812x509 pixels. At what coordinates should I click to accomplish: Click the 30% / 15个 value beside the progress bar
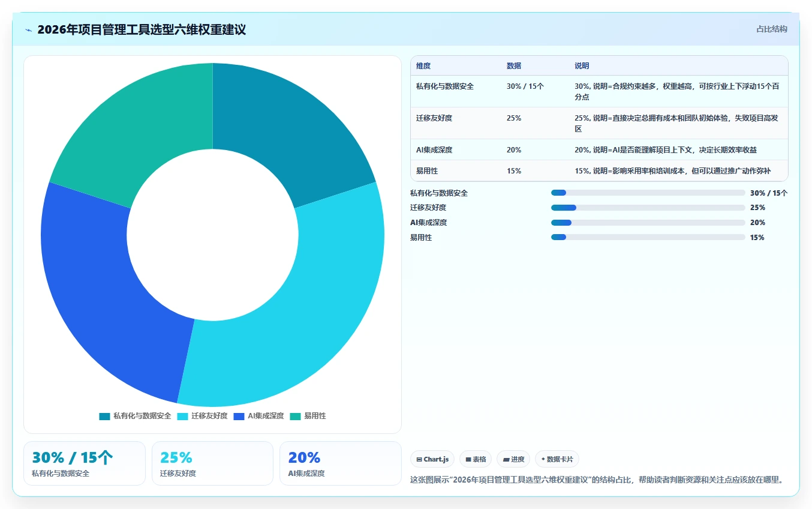tap(769, 193)
